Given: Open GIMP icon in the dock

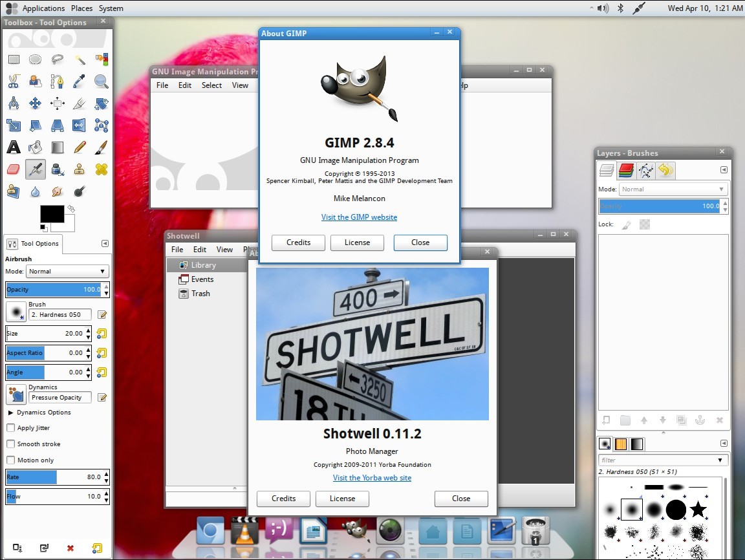Looking at the screenshot, I should click(356, 530).
